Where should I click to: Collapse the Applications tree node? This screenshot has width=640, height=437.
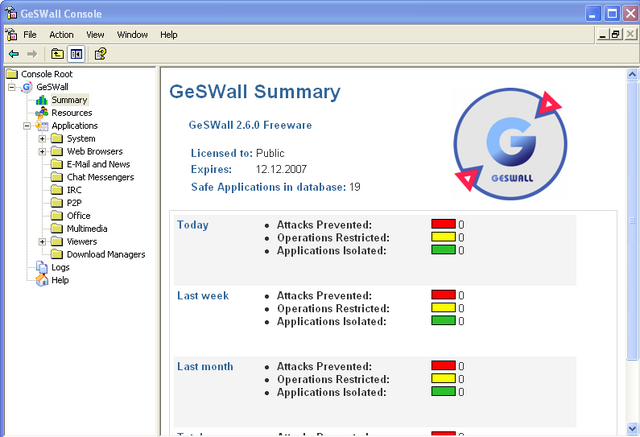27,126
